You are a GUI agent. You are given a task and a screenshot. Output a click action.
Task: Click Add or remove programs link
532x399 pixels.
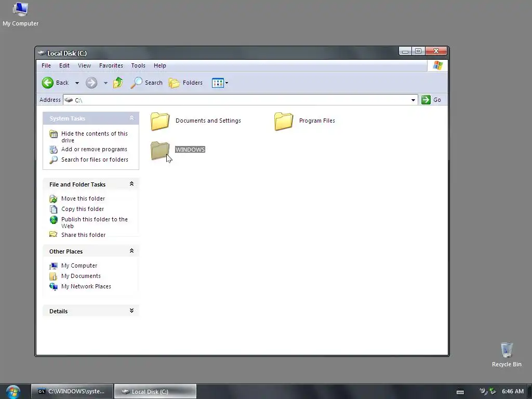click(94, 149)
